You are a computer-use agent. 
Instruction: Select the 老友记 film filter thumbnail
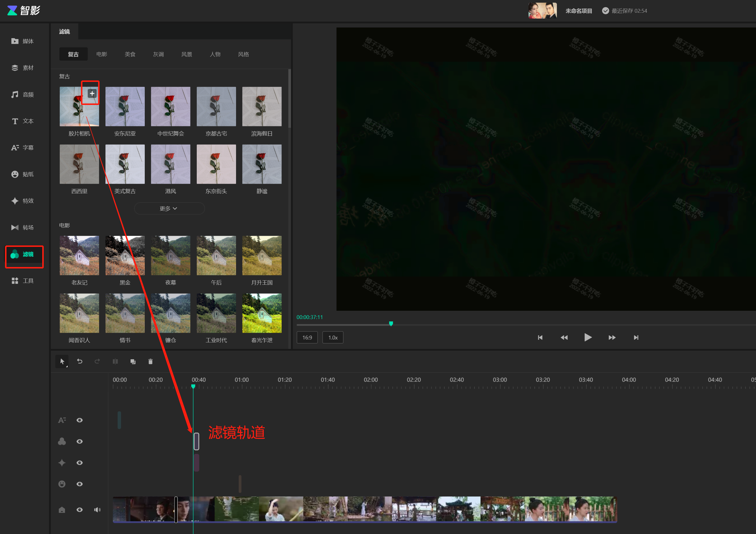click(x=79, y=255)
